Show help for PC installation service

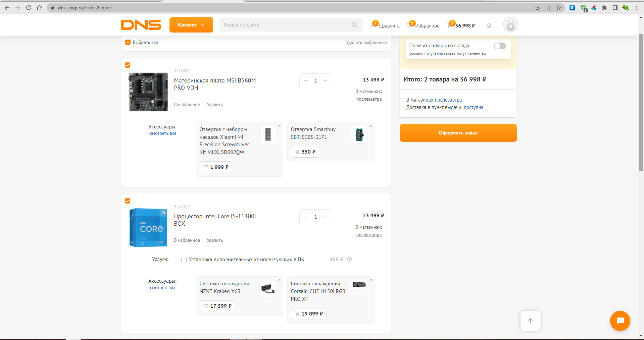(349, 260)
